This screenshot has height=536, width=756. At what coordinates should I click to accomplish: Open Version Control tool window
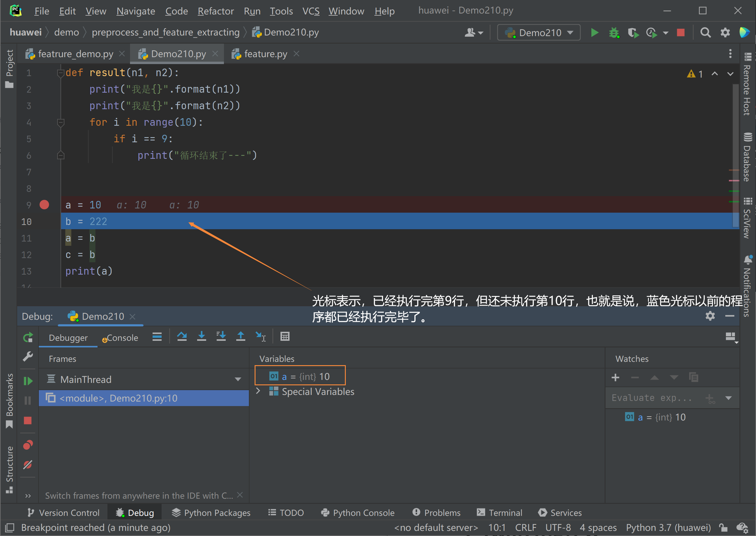point(64,513)
